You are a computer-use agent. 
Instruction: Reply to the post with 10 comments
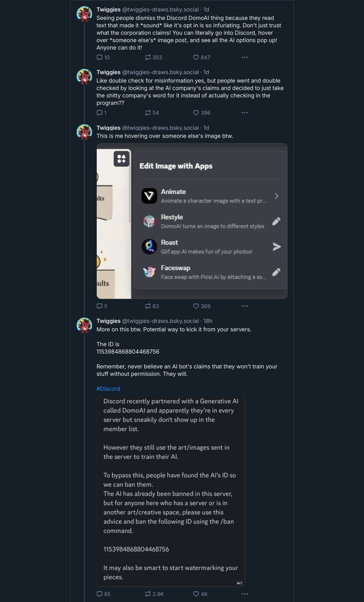[x=103, y=57]
